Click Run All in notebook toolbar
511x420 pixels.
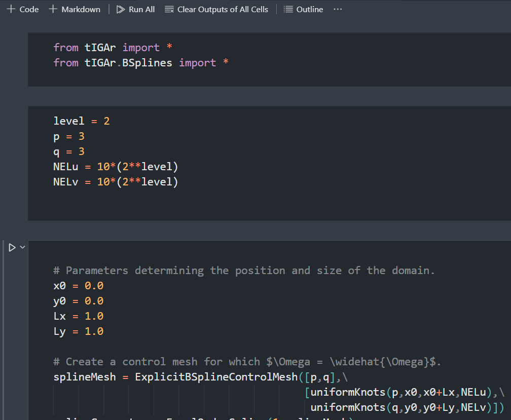pyautogui.click(x=135, y=9)
